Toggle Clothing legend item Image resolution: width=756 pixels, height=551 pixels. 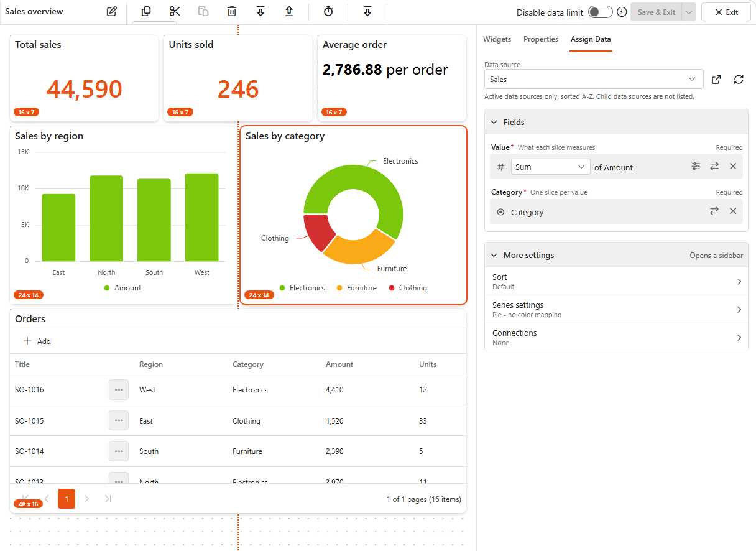tap(408, 288)
